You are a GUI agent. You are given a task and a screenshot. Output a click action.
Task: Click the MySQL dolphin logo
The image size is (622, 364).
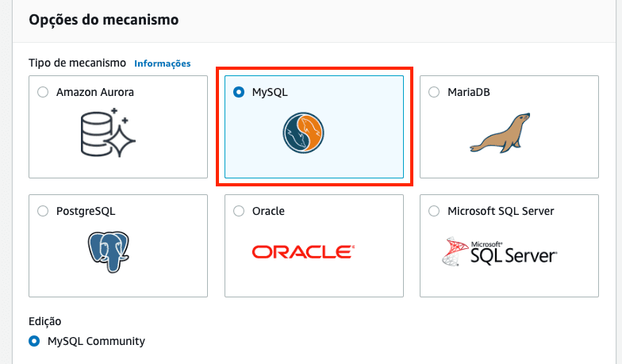302,132
